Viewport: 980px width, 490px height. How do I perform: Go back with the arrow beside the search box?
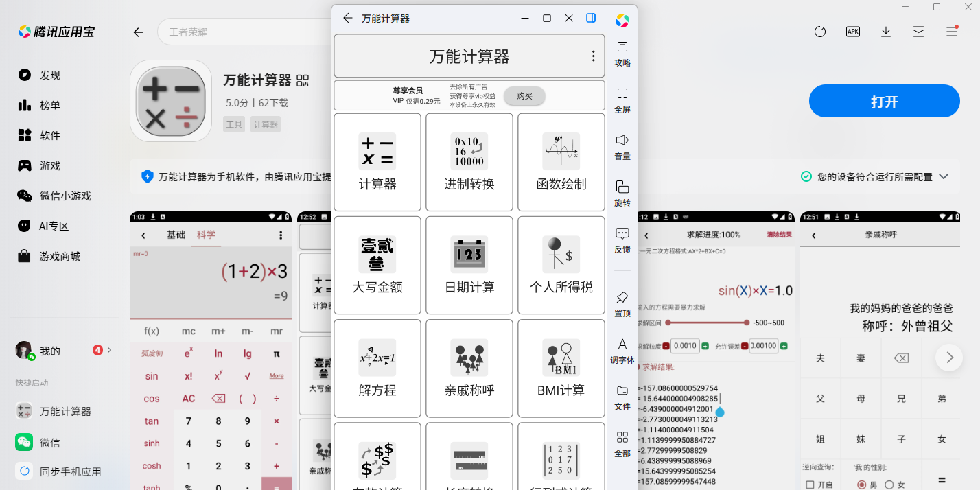tap(138, 32)
